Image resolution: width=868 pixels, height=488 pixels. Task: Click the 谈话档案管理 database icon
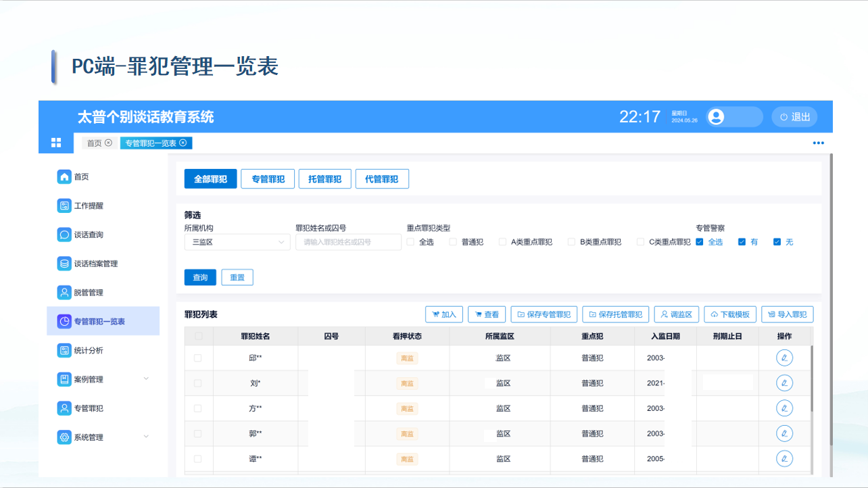[64, 264]
